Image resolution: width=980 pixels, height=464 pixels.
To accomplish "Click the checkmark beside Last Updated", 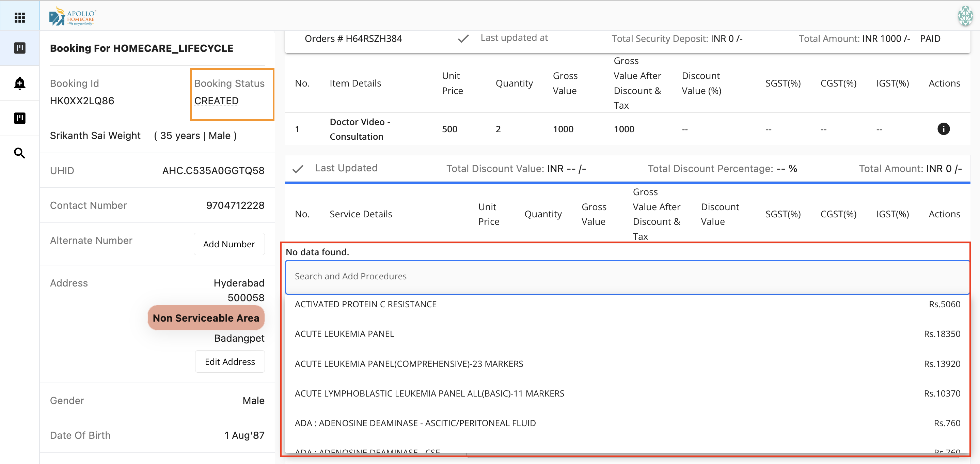I will (298, 169).
